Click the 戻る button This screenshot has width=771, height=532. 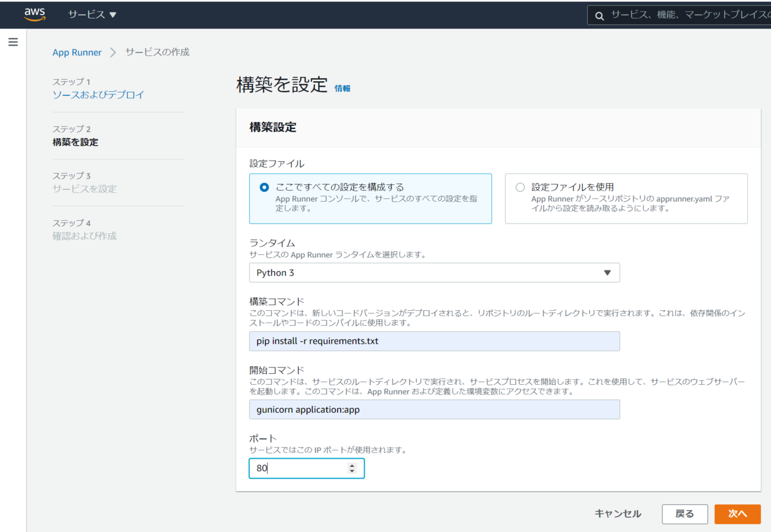[x=684, y=514]
